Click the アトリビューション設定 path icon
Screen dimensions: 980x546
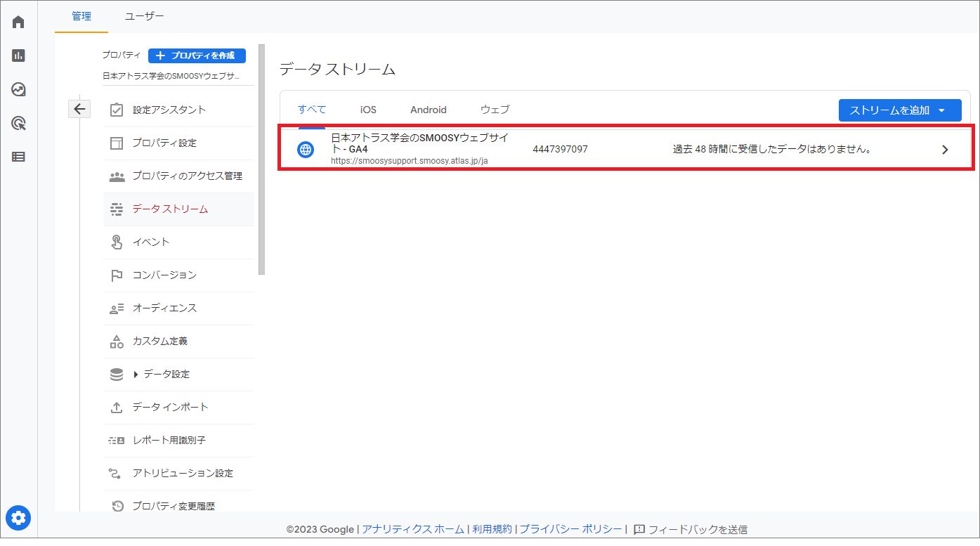[117, 474]
